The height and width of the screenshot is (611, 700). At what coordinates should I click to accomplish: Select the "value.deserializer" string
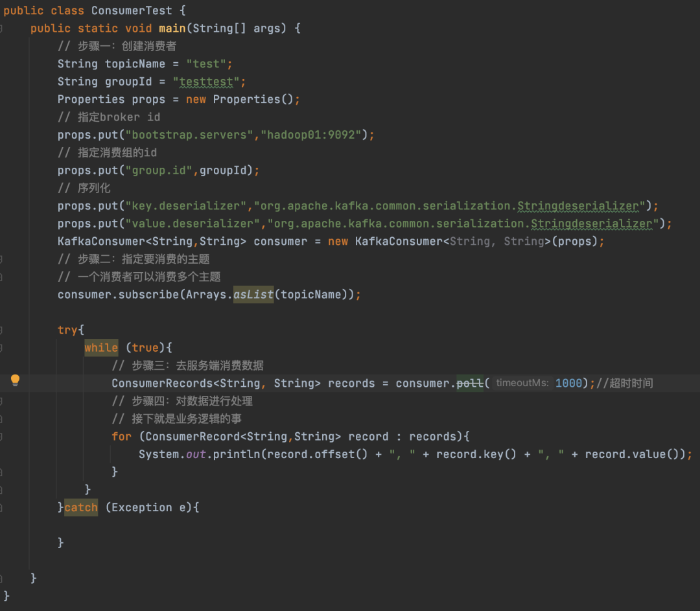tap(192, 224)
